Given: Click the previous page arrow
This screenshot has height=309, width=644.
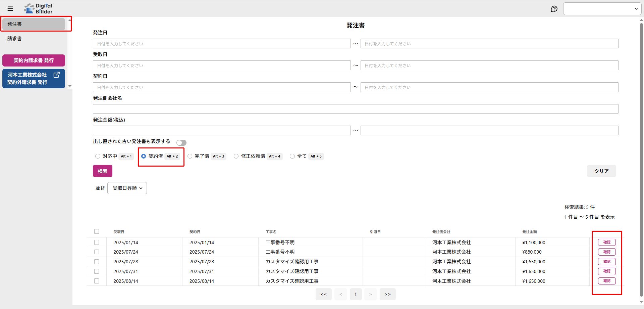Looking at the screenshot, I should (340, 294).
